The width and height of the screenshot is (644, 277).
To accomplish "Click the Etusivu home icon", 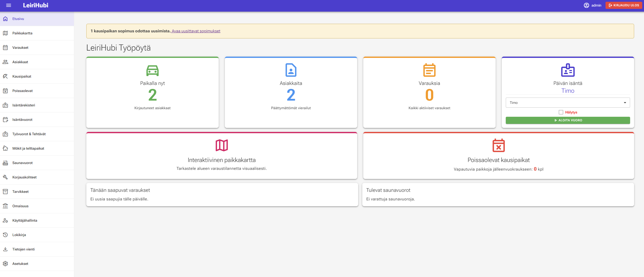I will coord(5,19).
